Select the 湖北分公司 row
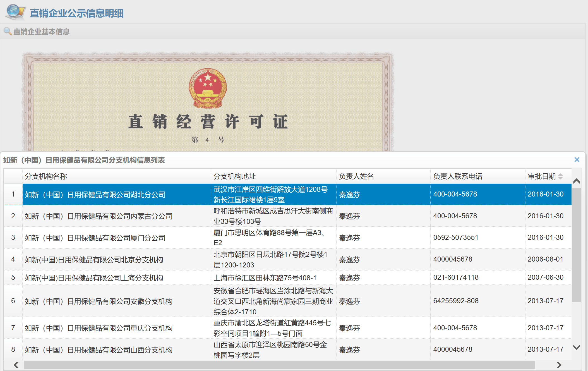Viewport: 588px width, 371px height. (x=288, y=194)
